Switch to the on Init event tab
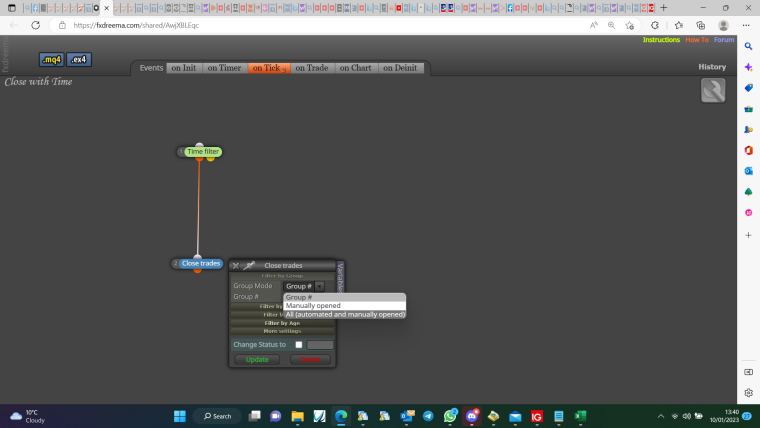 pyautogui.click(x=184, y=68)
